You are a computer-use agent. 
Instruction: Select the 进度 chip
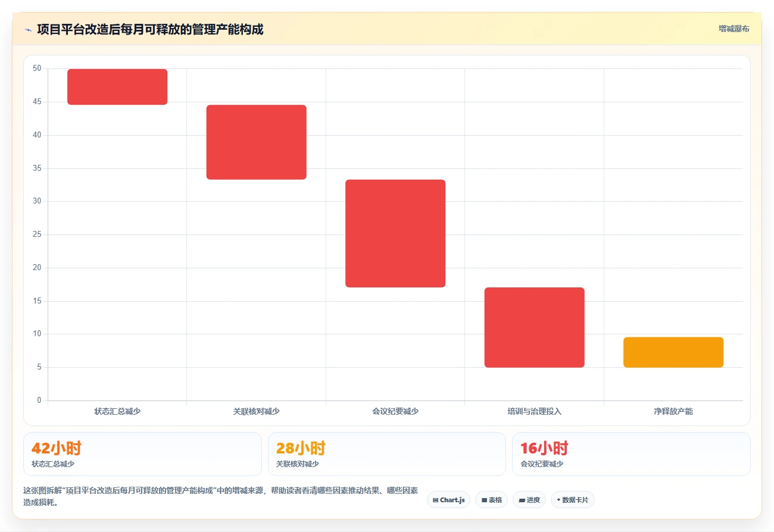click(529, 500)
